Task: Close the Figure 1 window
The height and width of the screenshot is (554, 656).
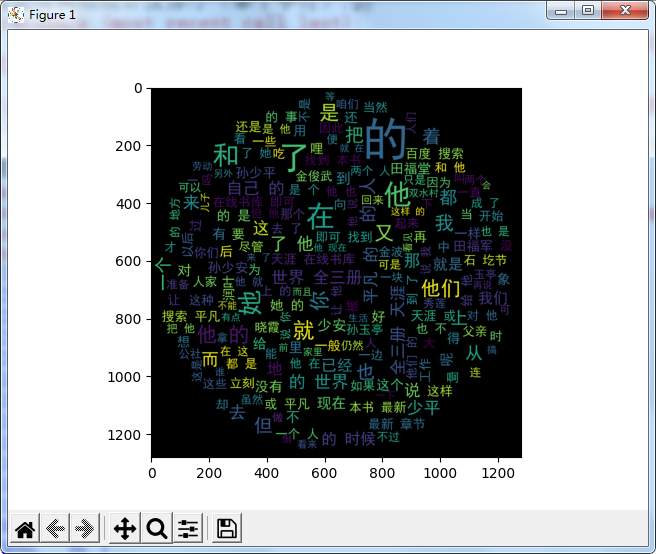Action: point(625,11)
